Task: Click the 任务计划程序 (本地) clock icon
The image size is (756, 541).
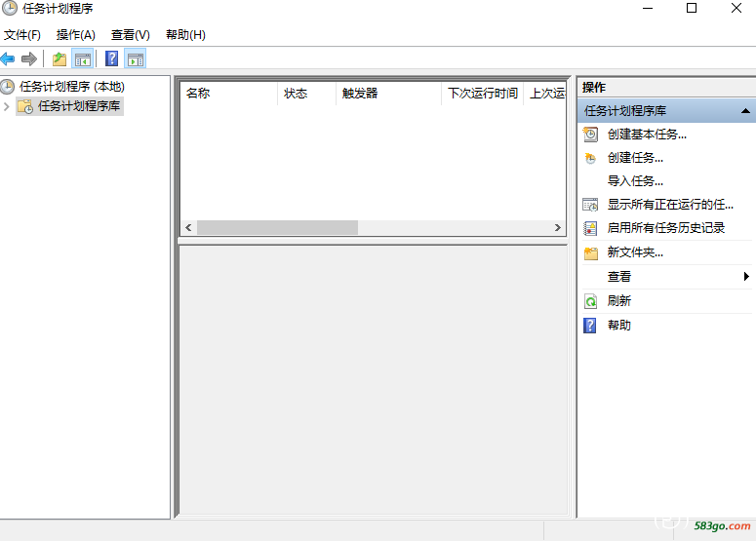Action: [8, 87]
